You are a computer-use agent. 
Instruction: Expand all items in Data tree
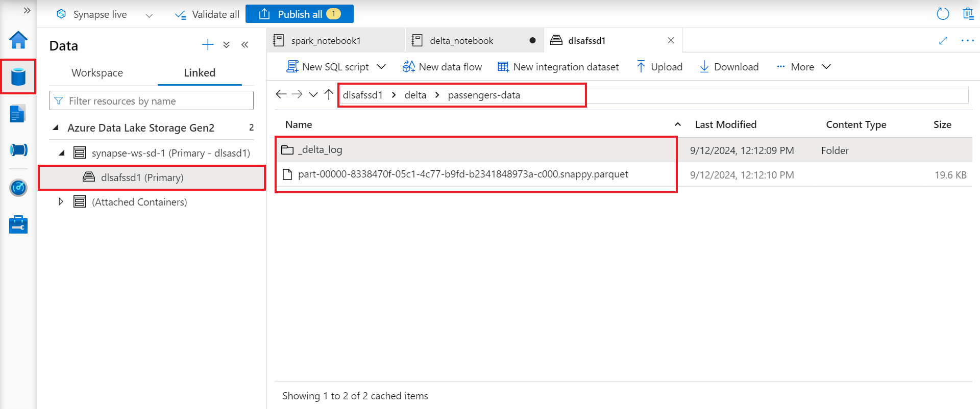pyautogui.click(x=227, y=45)
